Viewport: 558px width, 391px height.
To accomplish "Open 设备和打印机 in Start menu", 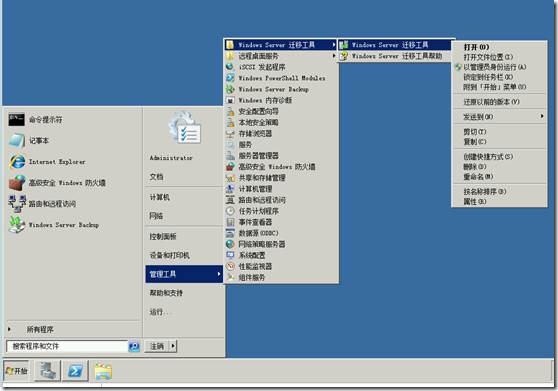I will 170,255.
